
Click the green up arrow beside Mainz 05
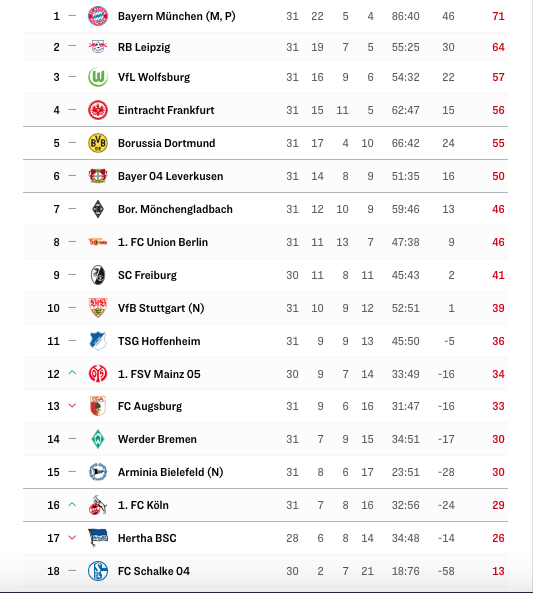72,373
